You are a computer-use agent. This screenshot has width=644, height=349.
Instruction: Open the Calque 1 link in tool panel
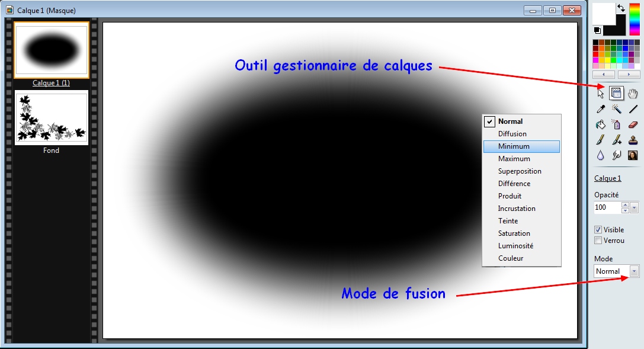[608, 178]
